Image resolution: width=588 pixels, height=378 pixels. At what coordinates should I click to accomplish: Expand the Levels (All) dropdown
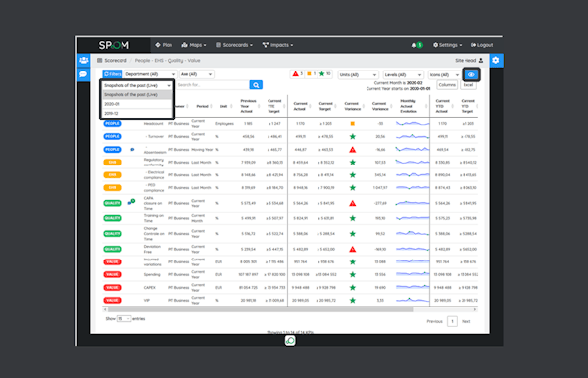[x=403, y=75]
